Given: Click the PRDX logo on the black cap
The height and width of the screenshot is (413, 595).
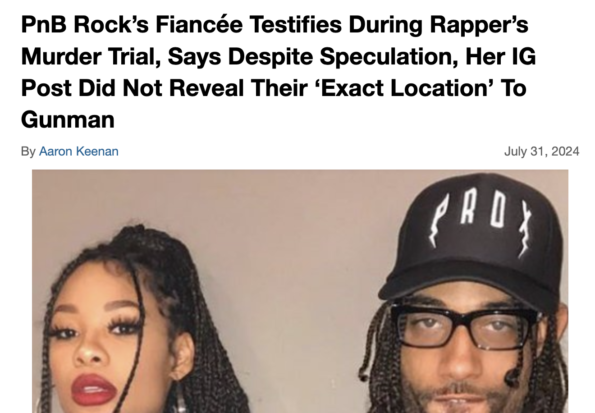Looking at the screenshot, I should 481,221.
